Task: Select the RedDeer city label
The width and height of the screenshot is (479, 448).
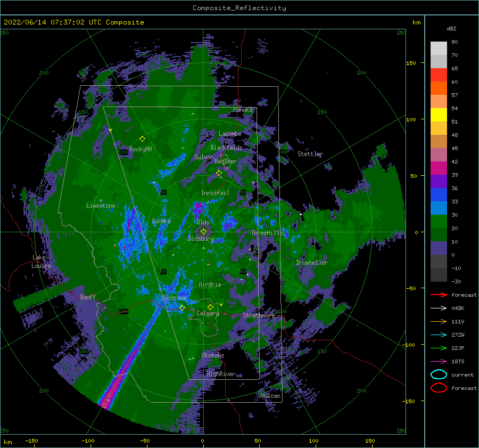Action: [226, 161]
